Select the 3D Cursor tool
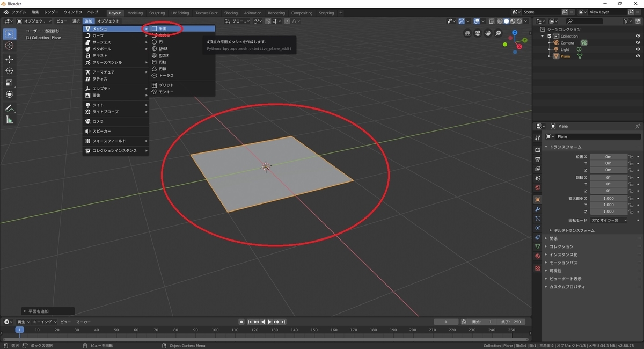Screen dimensions: 644x349 [x=9, y=46]
